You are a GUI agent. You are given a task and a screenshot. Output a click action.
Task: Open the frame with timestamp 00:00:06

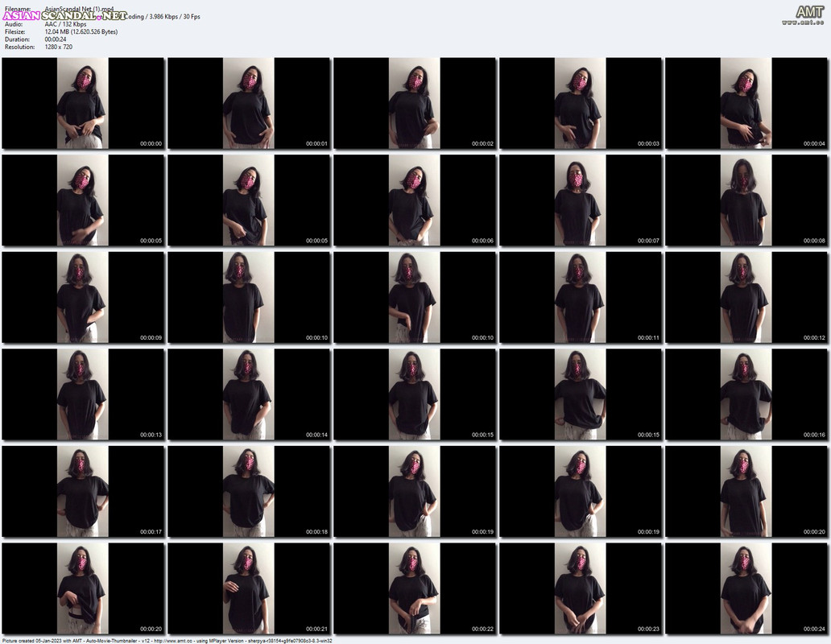coord(415,200)
